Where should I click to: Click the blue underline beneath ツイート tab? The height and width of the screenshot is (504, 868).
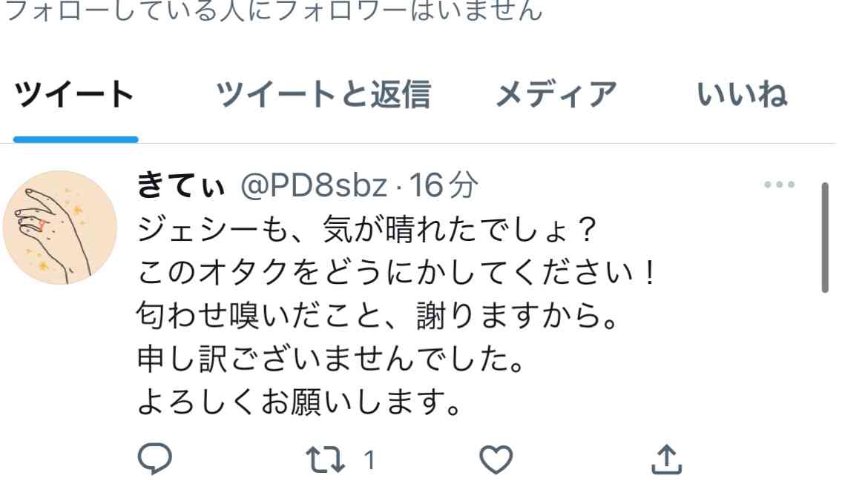pos(76,139)
